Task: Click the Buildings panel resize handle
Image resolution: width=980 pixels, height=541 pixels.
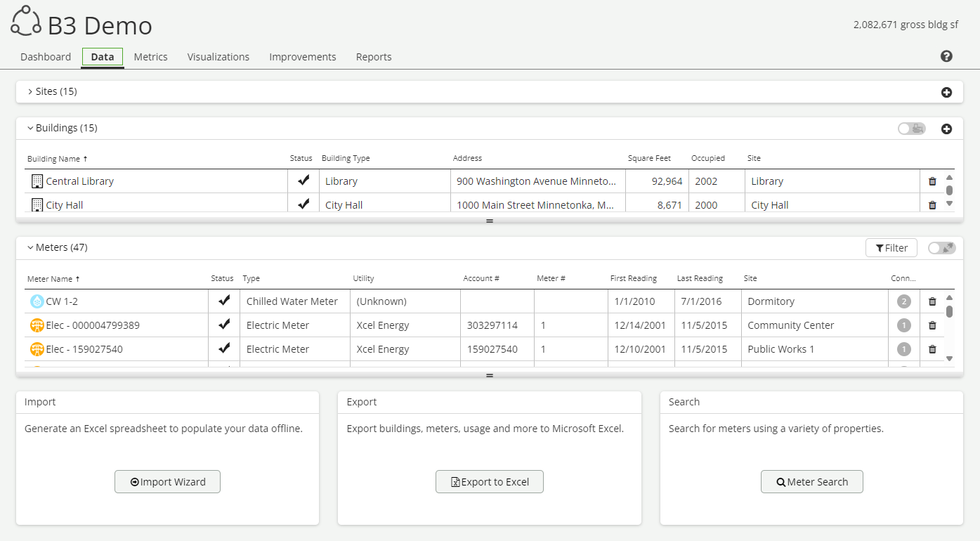Action: point(490,221)
